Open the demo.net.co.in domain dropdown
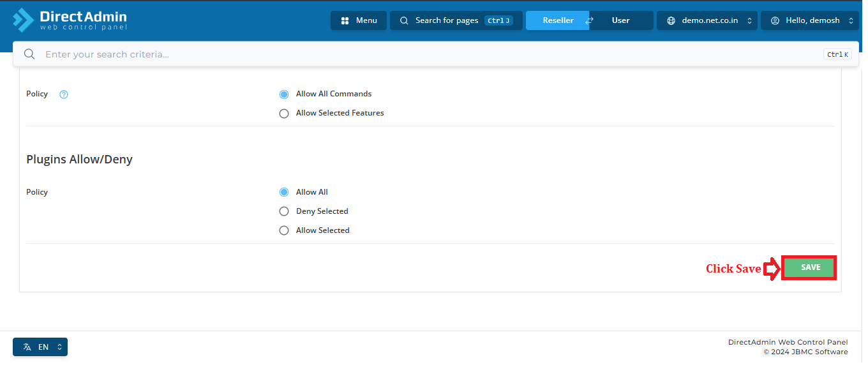 tap(707, 20)
